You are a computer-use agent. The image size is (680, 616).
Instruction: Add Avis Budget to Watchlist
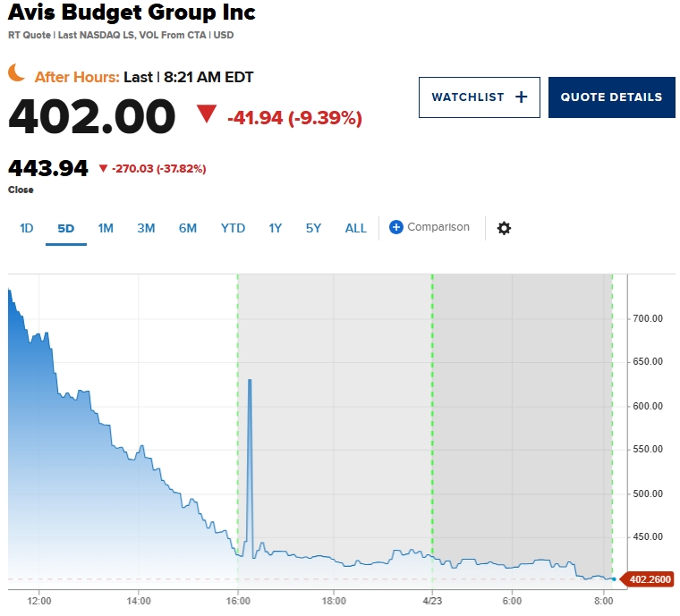pos(479,97)
